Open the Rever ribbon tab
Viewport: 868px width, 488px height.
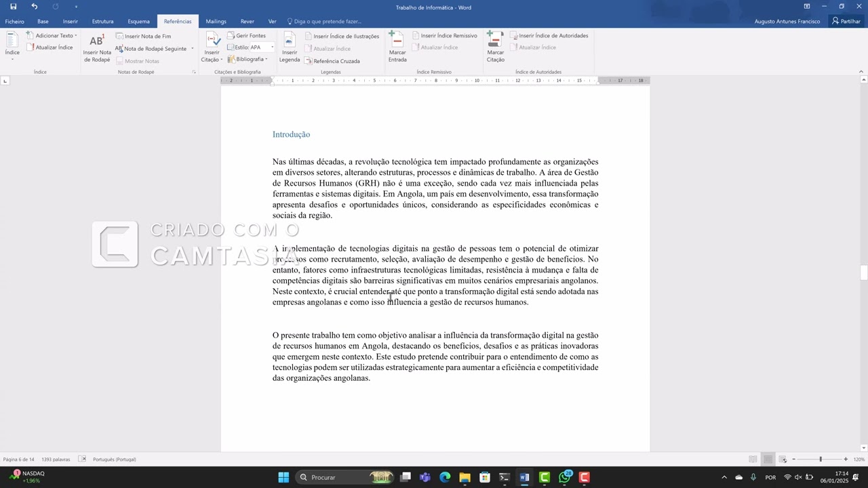248,22
